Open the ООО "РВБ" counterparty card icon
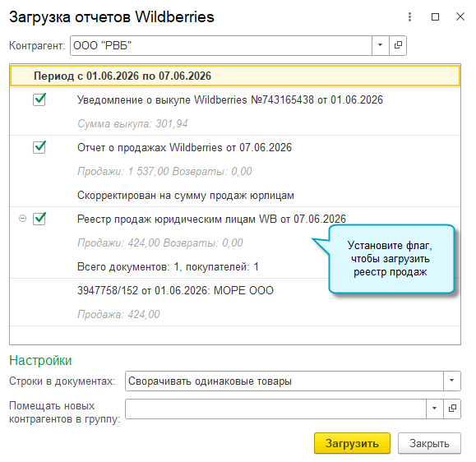 click(x=398, y=45)
